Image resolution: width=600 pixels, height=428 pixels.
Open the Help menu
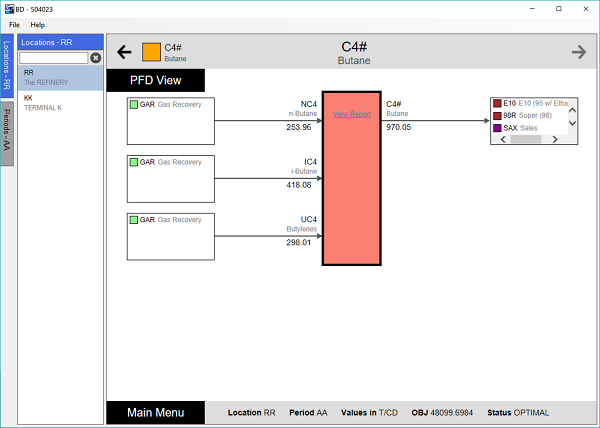[x=38, y=24]
